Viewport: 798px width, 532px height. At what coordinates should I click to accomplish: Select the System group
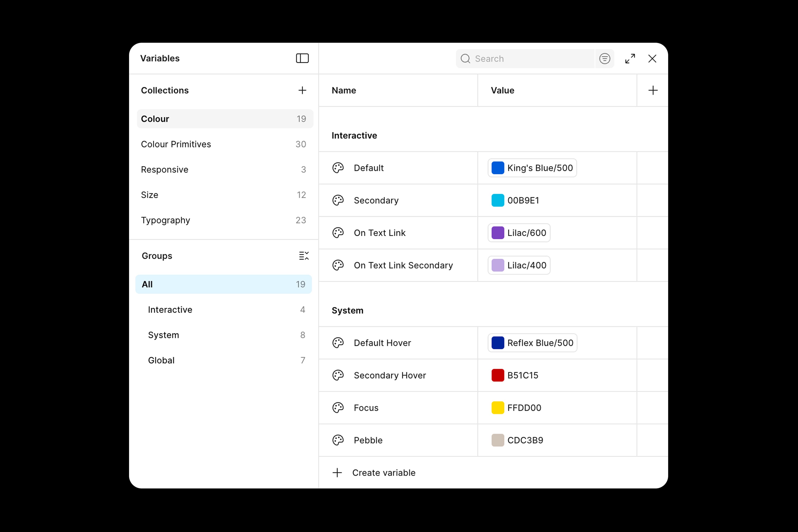(164, 335)
